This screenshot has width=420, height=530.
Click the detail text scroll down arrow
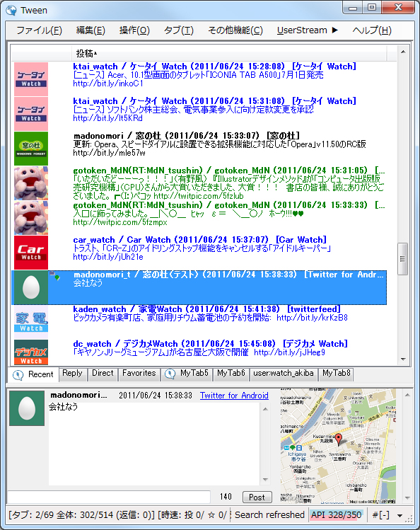coord(265,480)
